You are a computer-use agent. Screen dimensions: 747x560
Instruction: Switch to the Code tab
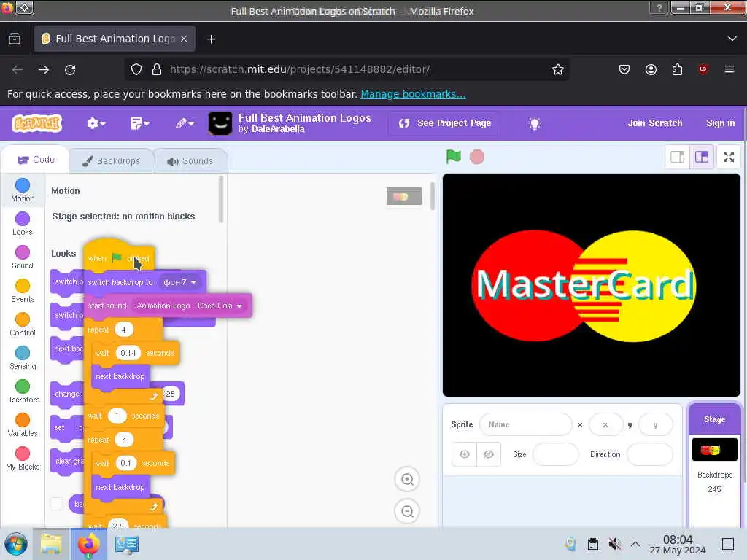coord(35,160)
